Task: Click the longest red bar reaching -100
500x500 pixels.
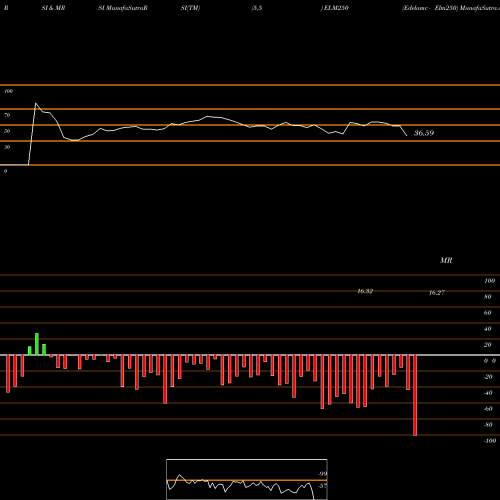Action: pos(415,395)
